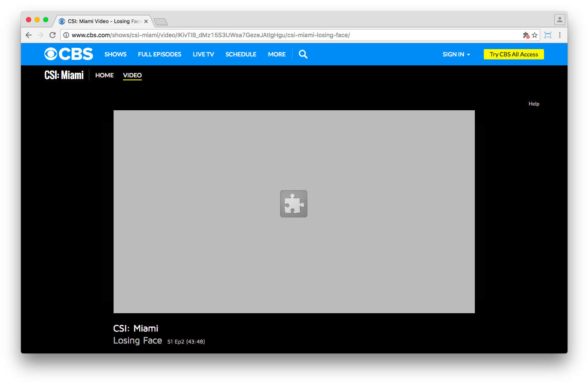Open the MORE menu
The image size is (588, 385).
coord(277,54)
